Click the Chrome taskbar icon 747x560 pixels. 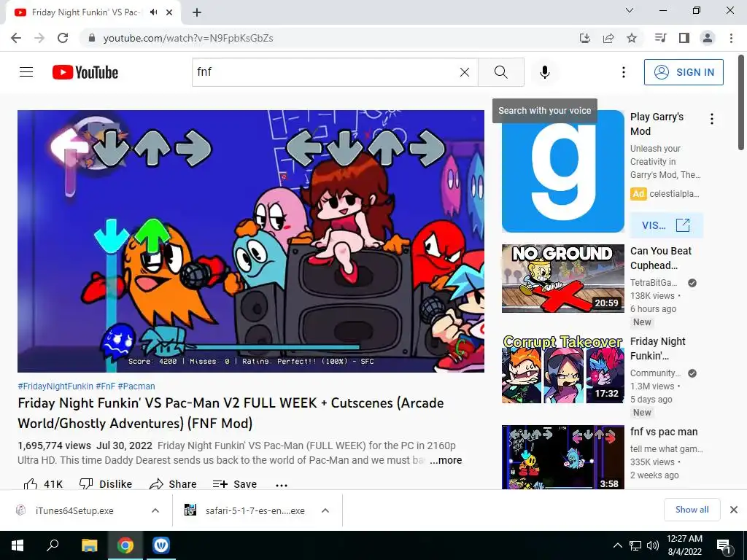coord(125,545)
